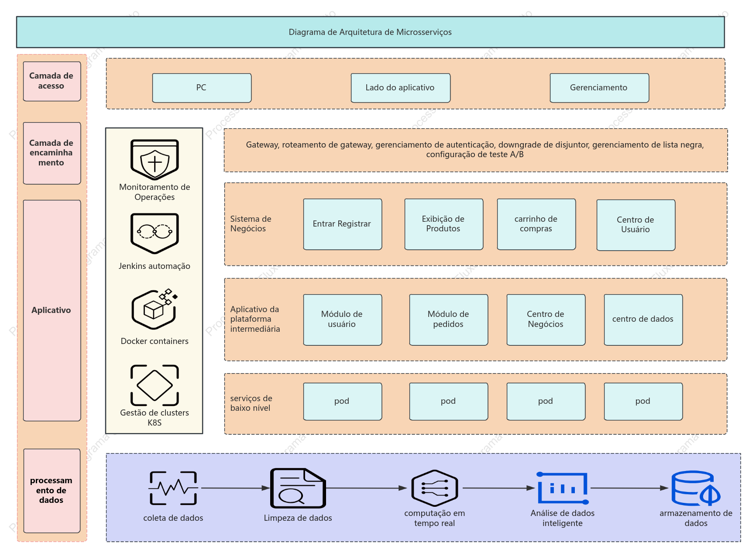Click the Monitoramento de Operações shield icon

pyautogui.click(x=155, y=159)
